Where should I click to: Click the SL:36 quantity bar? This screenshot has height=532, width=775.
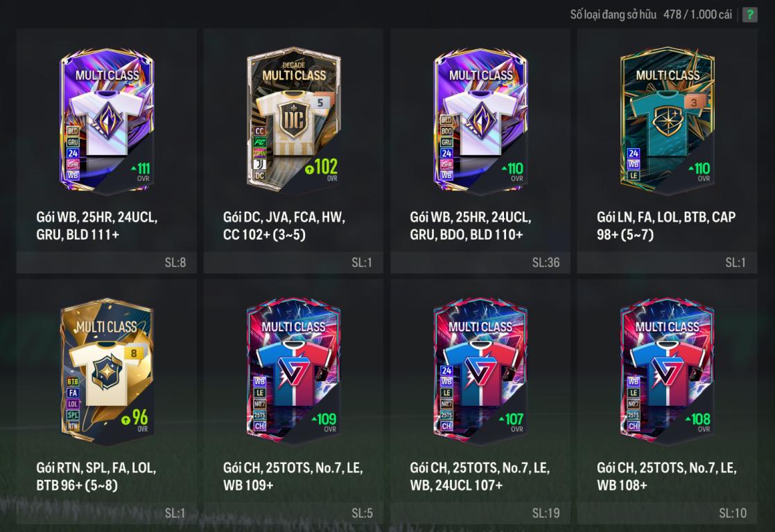[480, 263]
